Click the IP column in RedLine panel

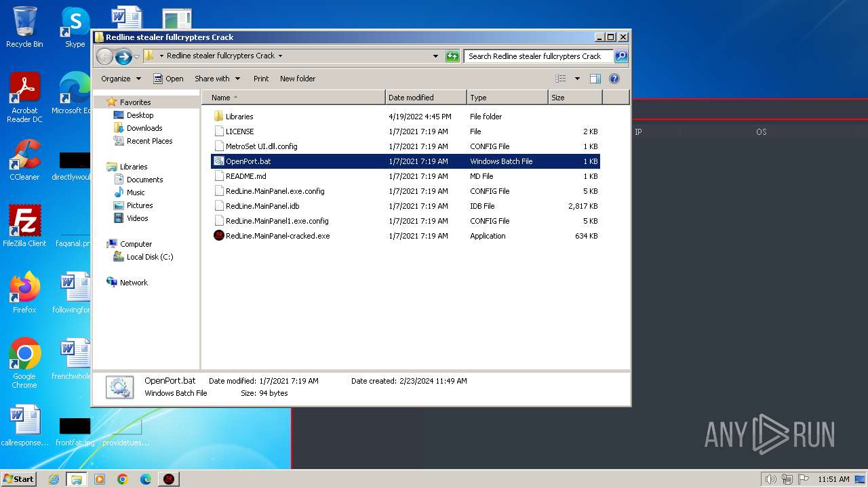(638, 132)
